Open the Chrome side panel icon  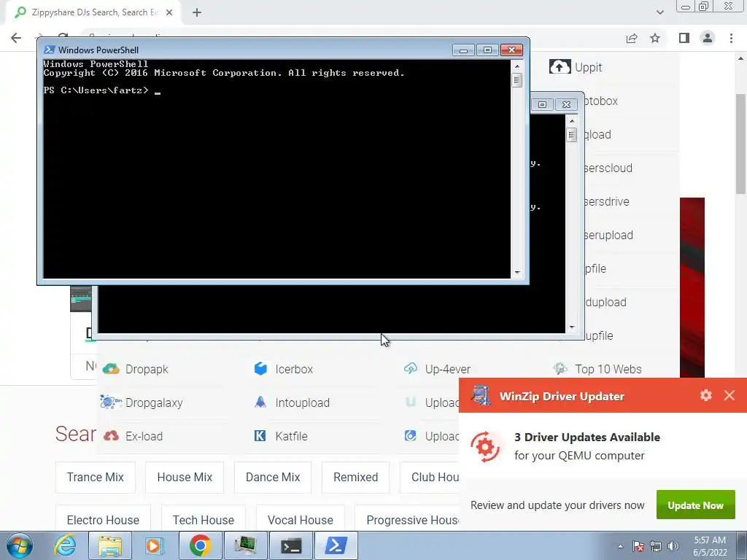tap(684, 38)
